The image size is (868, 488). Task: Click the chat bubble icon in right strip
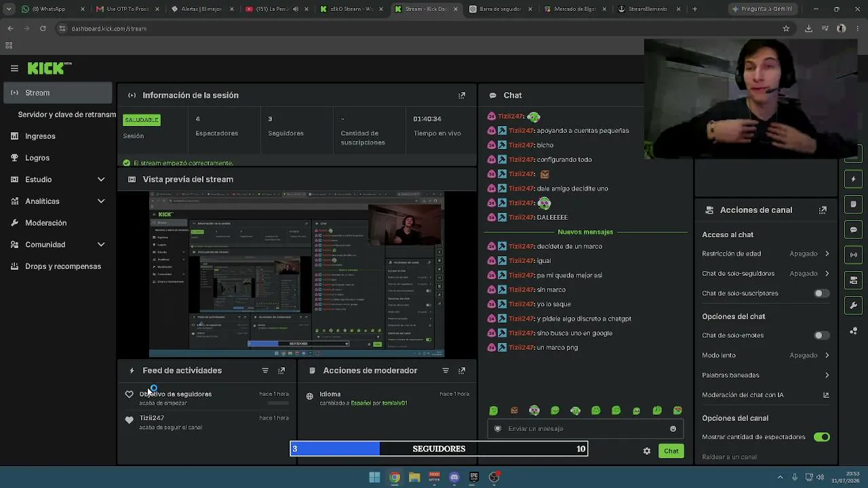click(x=853, y=230)
